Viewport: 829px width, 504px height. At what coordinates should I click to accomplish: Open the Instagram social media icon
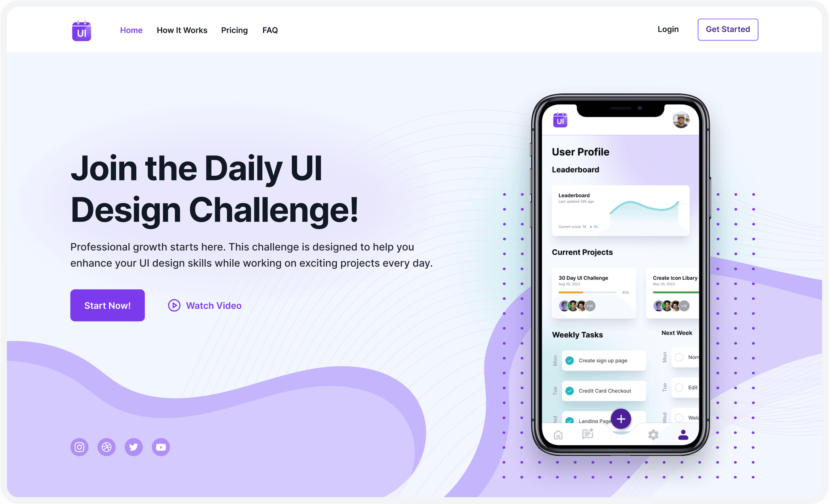pyautogui.click(x=79, y=447)
